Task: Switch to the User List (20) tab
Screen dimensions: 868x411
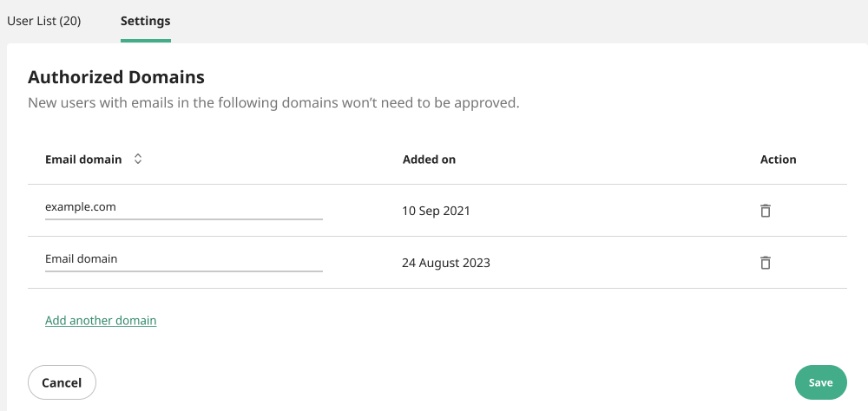Action: 43,21
